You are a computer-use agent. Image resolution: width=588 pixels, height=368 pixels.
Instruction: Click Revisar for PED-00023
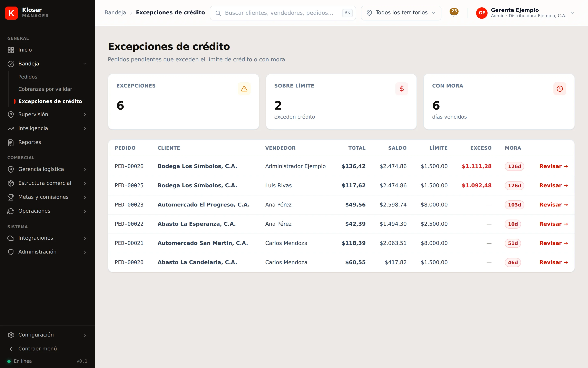pyautogui.click(x=553, y=205)
